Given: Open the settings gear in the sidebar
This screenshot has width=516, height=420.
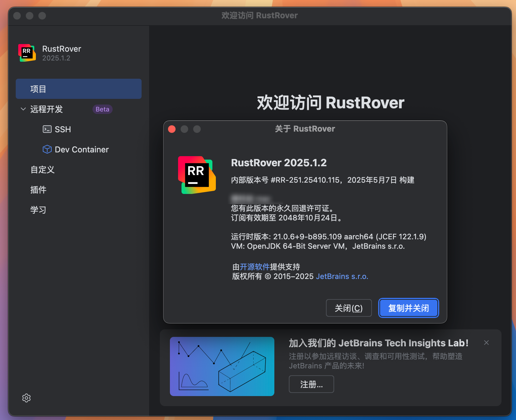Looking at the screenshot, I should coord(26,398).
